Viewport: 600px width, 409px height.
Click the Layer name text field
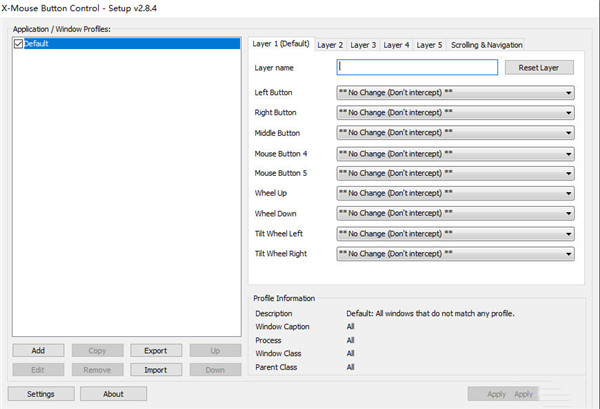click(417, 67)
